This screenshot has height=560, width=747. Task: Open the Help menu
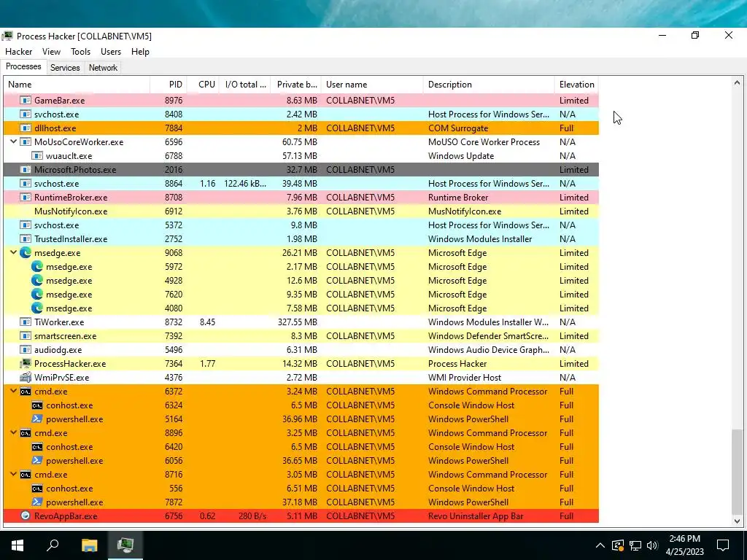140,52
